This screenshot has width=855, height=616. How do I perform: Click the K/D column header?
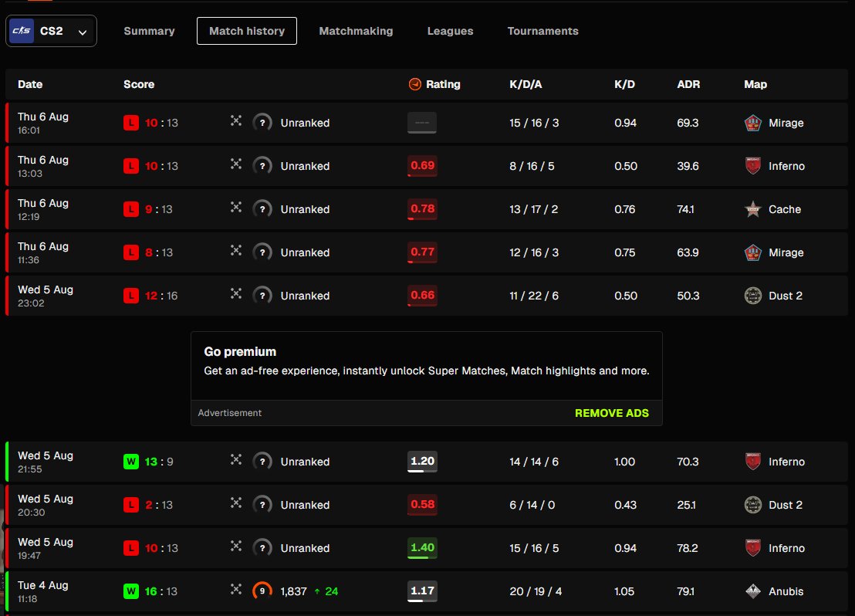(x=624, y=84)
